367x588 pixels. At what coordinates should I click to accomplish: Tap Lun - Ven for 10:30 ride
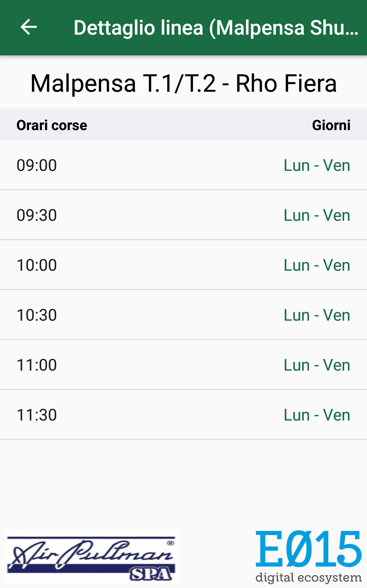tap(317, 315)
